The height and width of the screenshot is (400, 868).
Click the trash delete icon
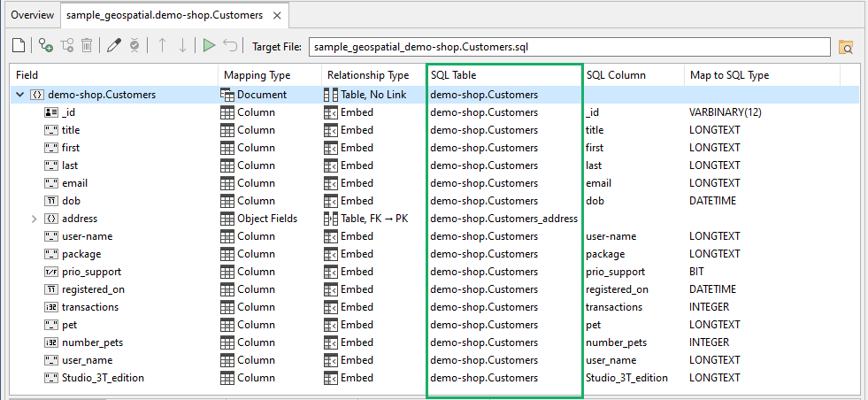click(87, 46)
